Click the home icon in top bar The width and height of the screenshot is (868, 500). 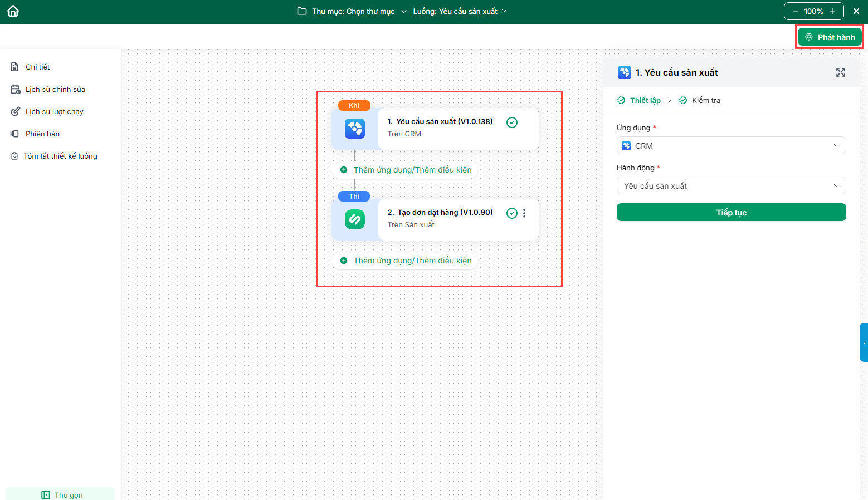point(13,11)
